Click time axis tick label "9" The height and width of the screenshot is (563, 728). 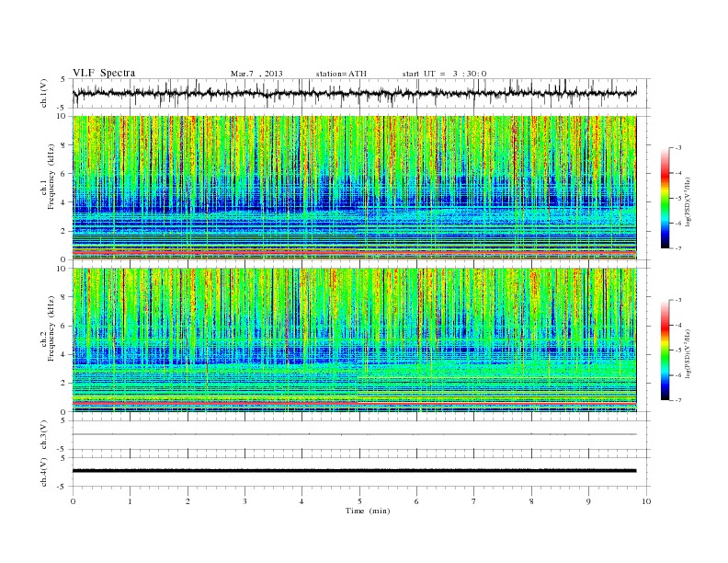[588, 501]
